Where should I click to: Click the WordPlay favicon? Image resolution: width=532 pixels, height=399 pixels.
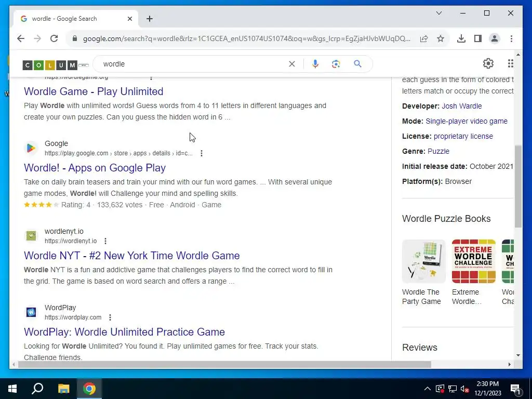coord(31,312)
